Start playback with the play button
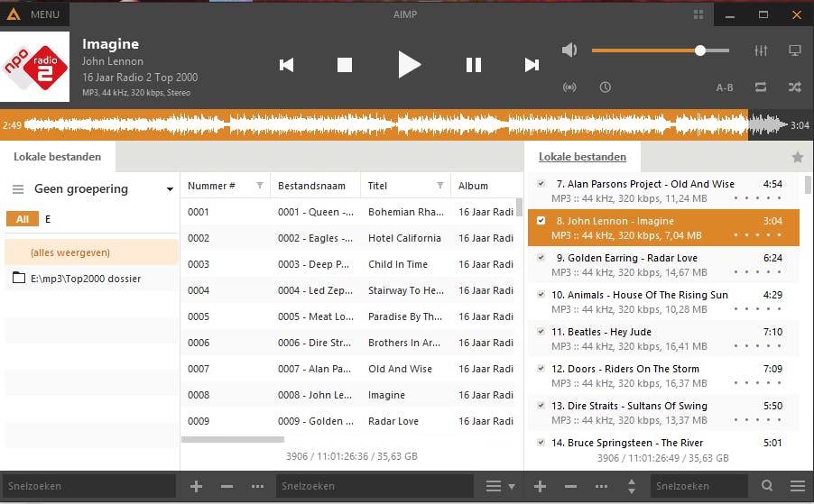 point(409,65)
